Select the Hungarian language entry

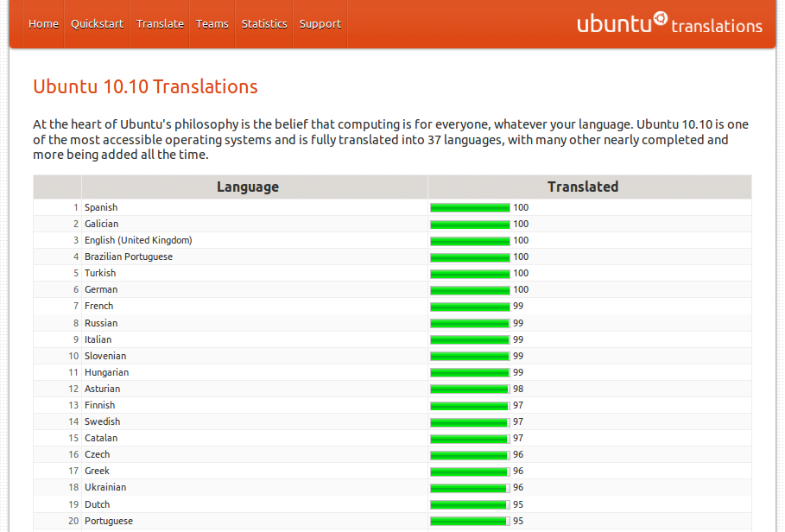tap(106, 372)
